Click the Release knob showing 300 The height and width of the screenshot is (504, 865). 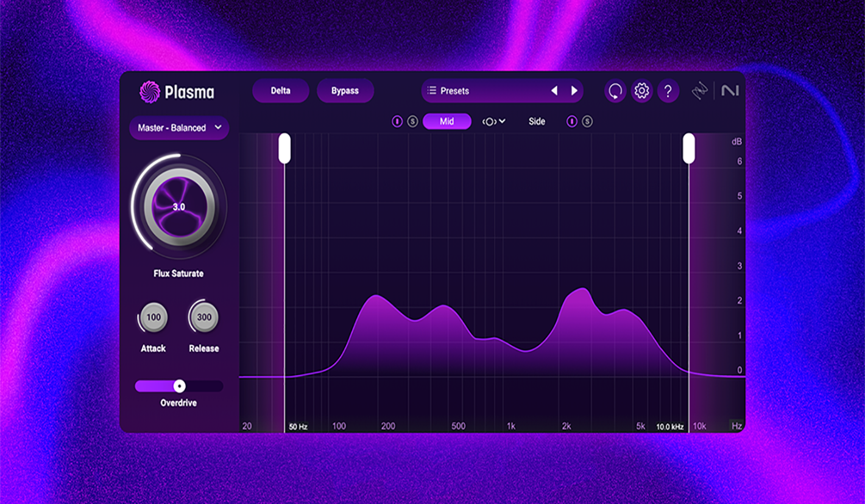point(204,317)
